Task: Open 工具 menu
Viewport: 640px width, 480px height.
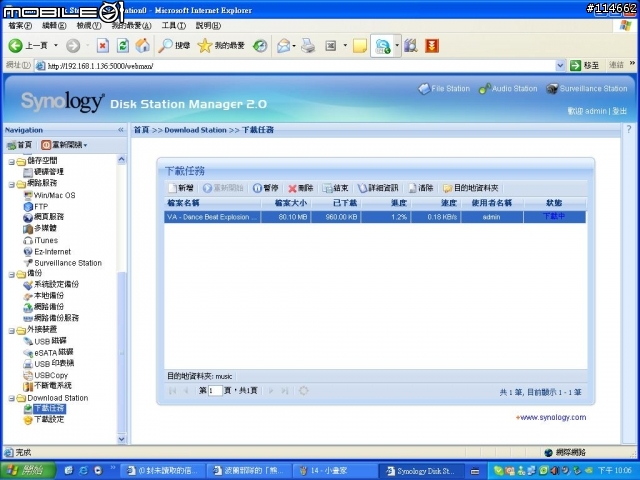Action: click(173, 26)
